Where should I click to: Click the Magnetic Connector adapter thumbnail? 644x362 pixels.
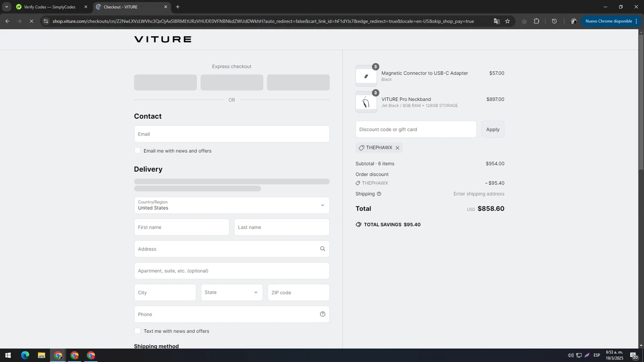tap(366, 76)
